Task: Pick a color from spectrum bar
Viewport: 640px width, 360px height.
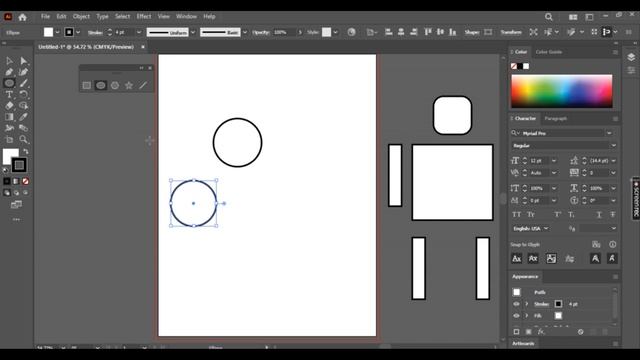Action: [x=562, y=91]
